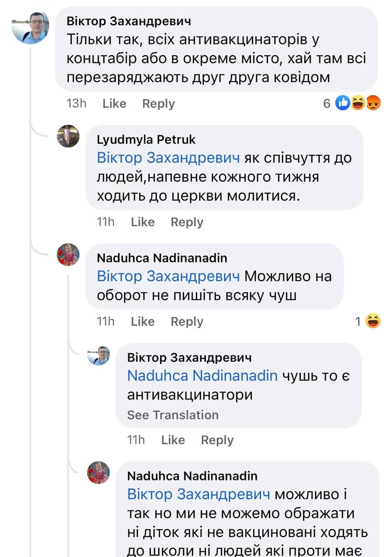Click the blue Naduhca Nadinanadin mention tag
This screenshot has height=557, width=392.
click(x=202, y=376)
